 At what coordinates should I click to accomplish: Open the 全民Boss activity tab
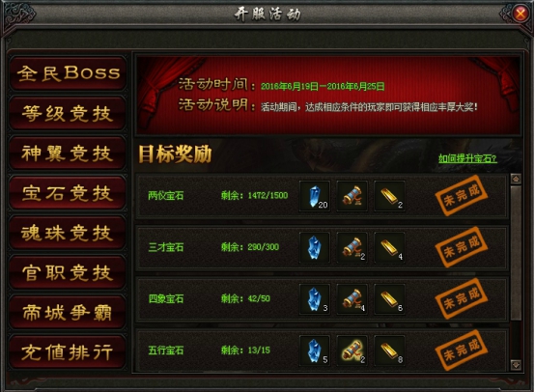click(x=68, y=73)
